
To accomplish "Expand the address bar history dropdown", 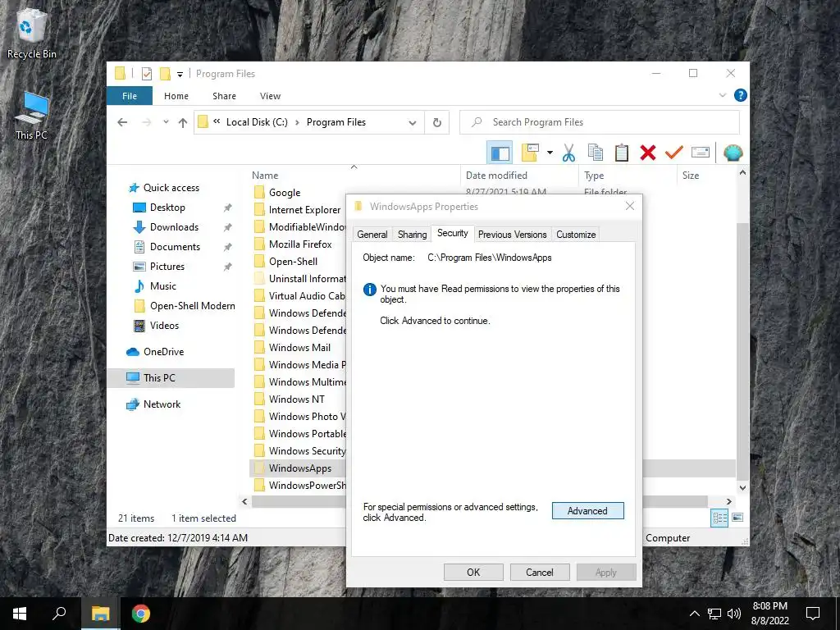I will tap(413, 123).
